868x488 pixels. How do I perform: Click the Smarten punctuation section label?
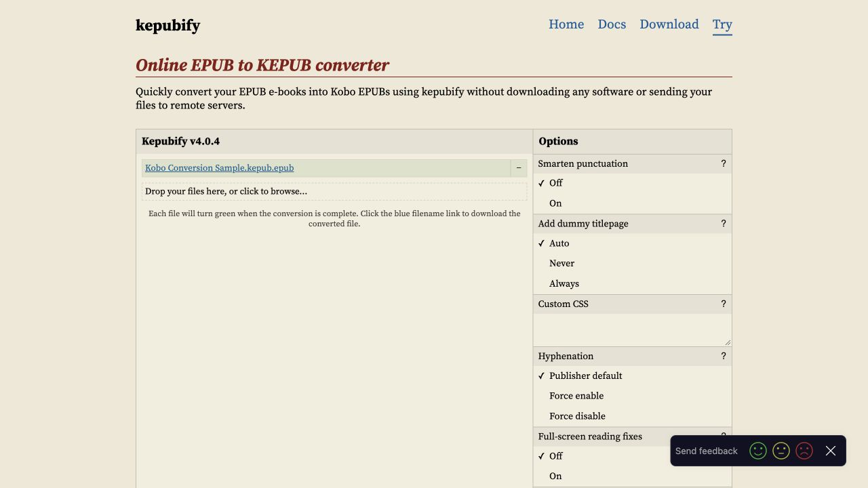(583, 163)
